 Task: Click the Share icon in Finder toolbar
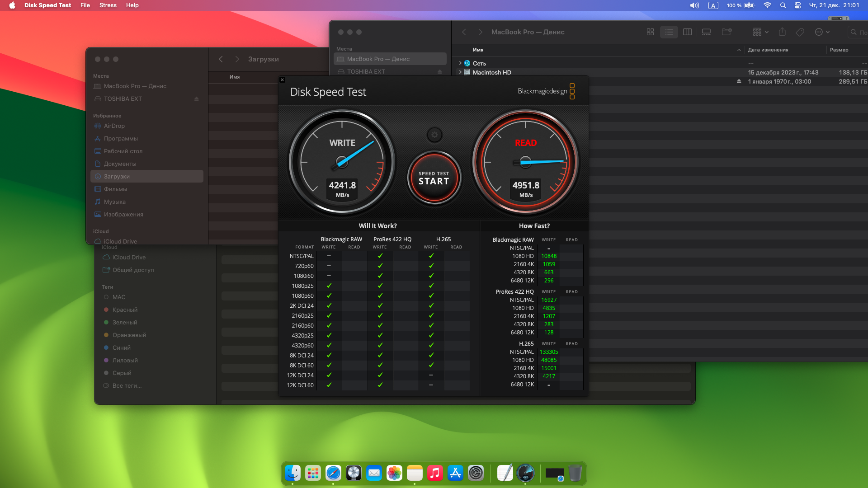pos(782,32)
